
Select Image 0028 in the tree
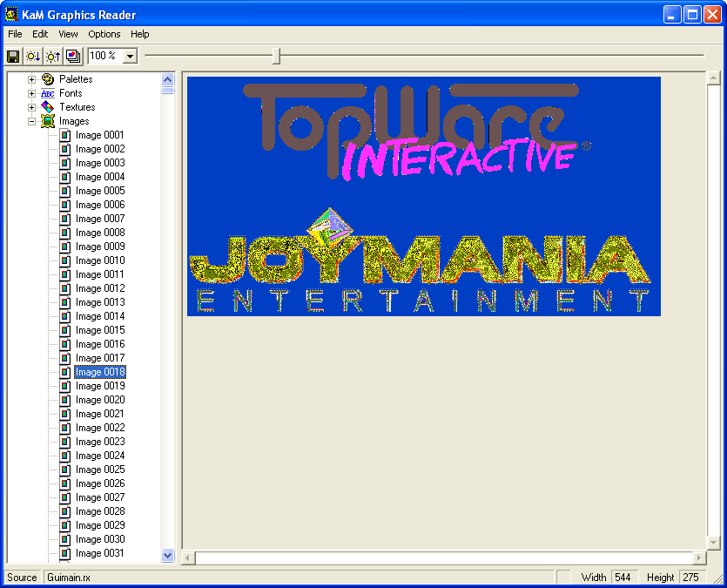[x=100, y=511]
